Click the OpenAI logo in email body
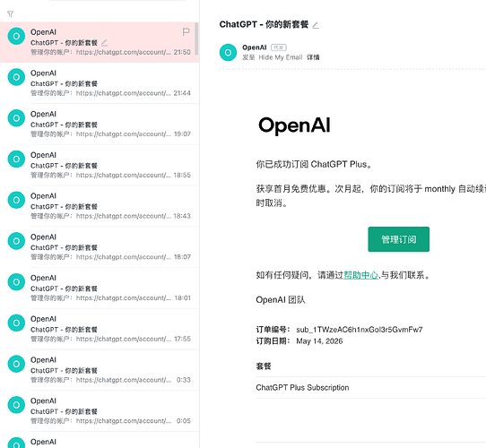This screenshot has width=486, height=448. (x=294, y=125)
